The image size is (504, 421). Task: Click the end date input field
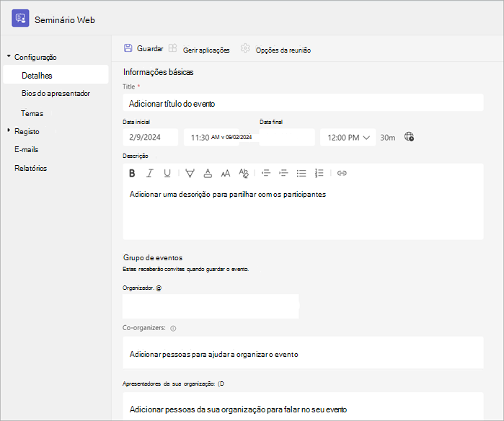tap(287, 137)
